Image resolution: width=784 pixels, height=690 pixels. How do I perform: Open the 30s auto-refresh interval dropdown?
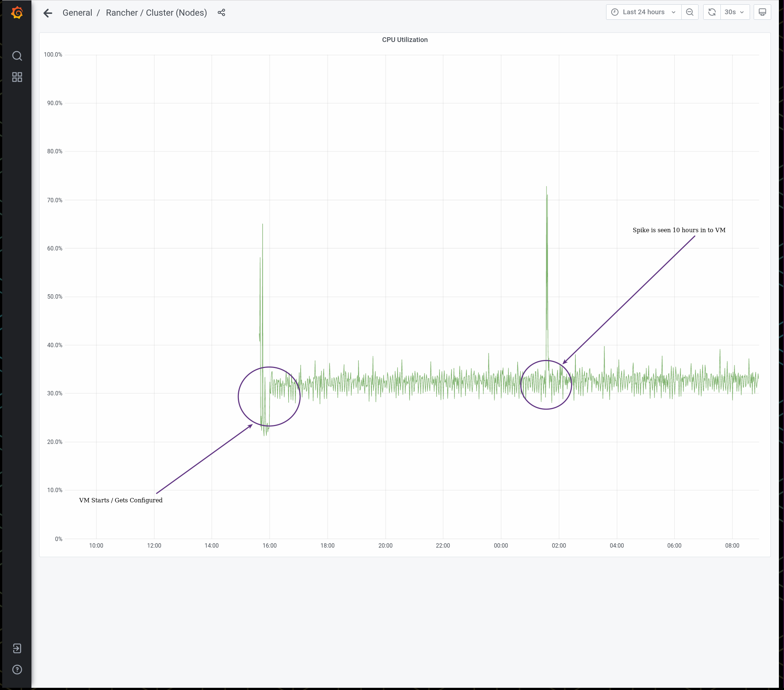coord(735,12)
